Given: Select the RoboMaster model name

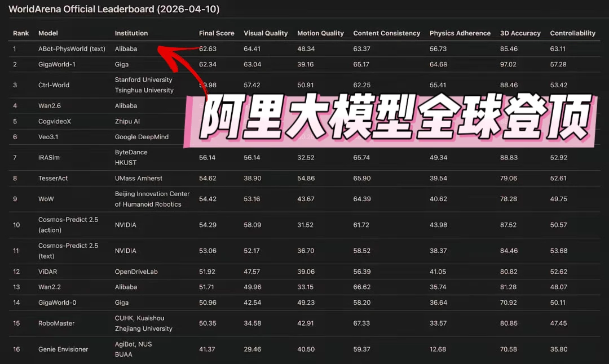Looking at the screenshot, I should tap(56, 323).
